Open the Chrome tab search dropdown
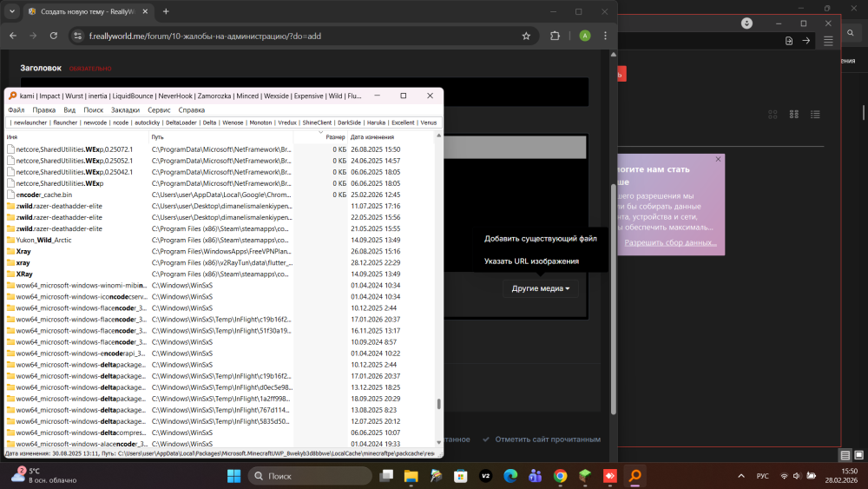The image size is (868, 489). click(11, 11)
